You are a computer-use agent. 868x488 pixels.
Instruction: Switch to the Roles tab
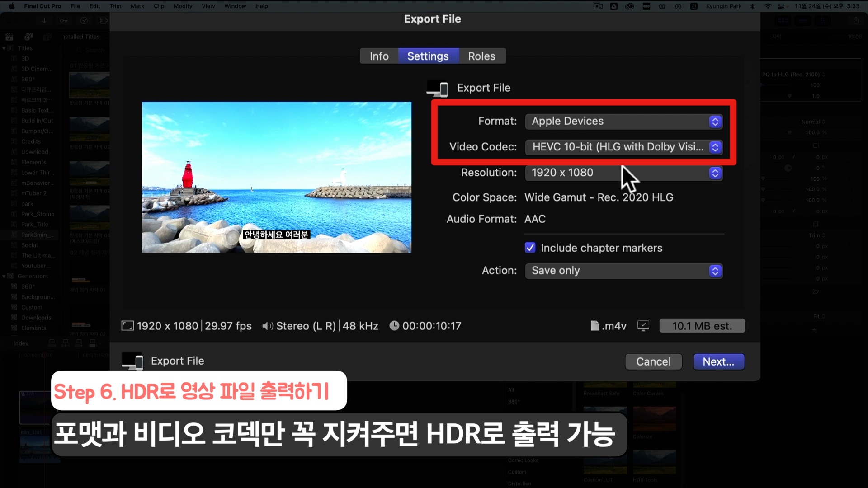pos(481,56)
